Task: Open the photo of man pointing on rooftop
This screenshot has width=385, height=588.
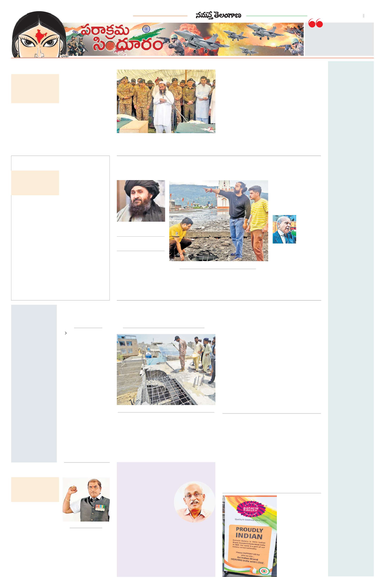Action: 219,221
